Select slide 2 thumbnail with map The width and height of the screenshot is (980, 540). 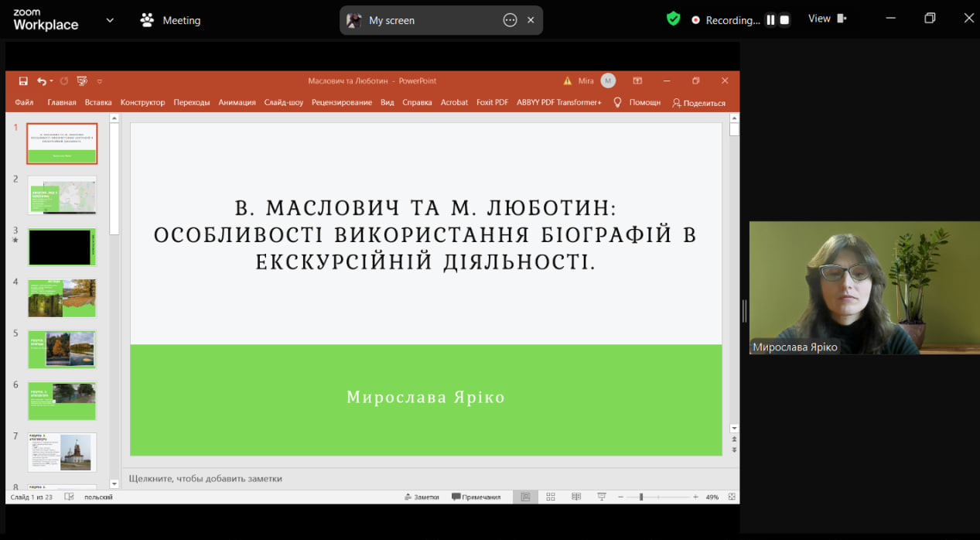[x=62, y=195]
